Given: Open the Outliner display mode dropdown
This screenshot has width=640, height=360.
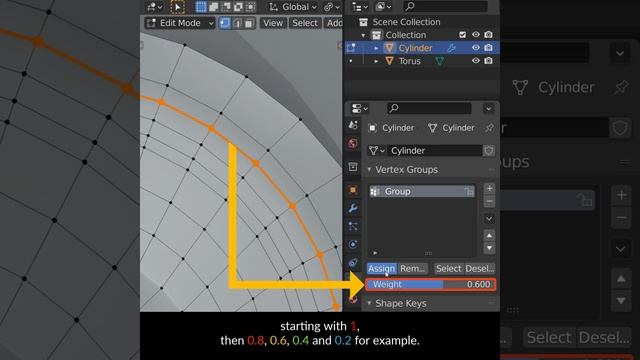Looking at the screenshot, I should (x=384, y=7).
